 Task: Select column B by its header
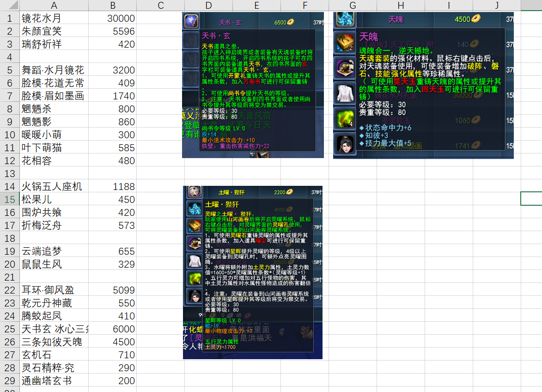click(113, 5)
